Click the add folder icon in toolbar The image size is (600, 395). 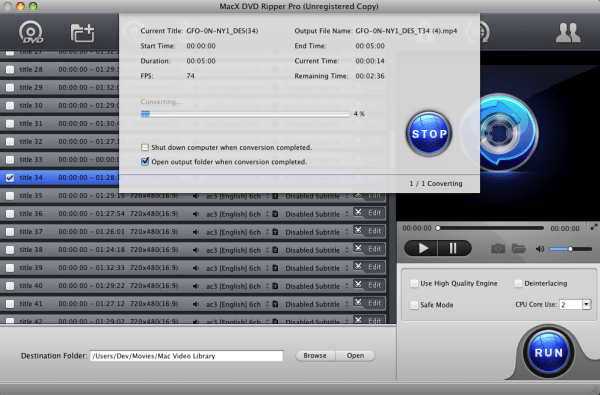(82, 33)
